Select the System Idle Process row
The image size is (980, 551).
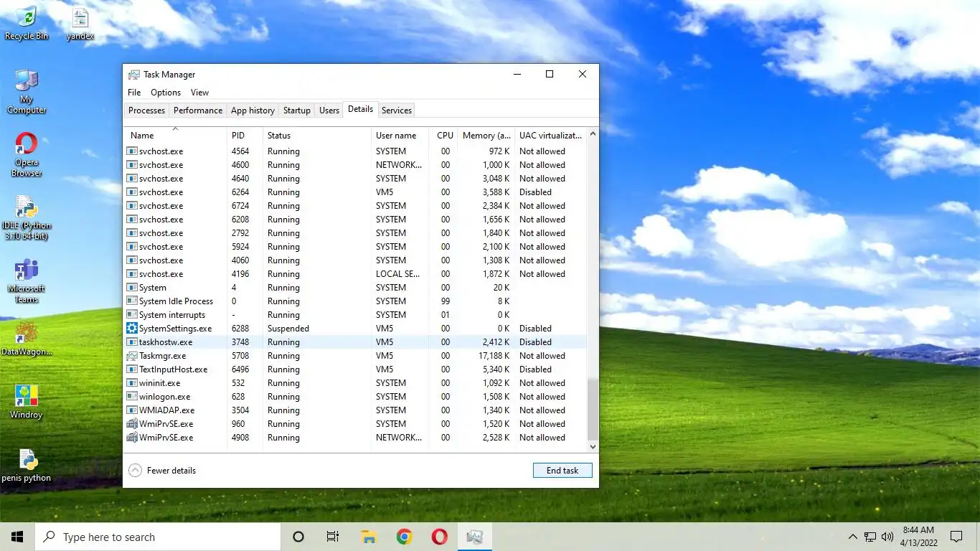pyautogui.click(x=355, y=301)
